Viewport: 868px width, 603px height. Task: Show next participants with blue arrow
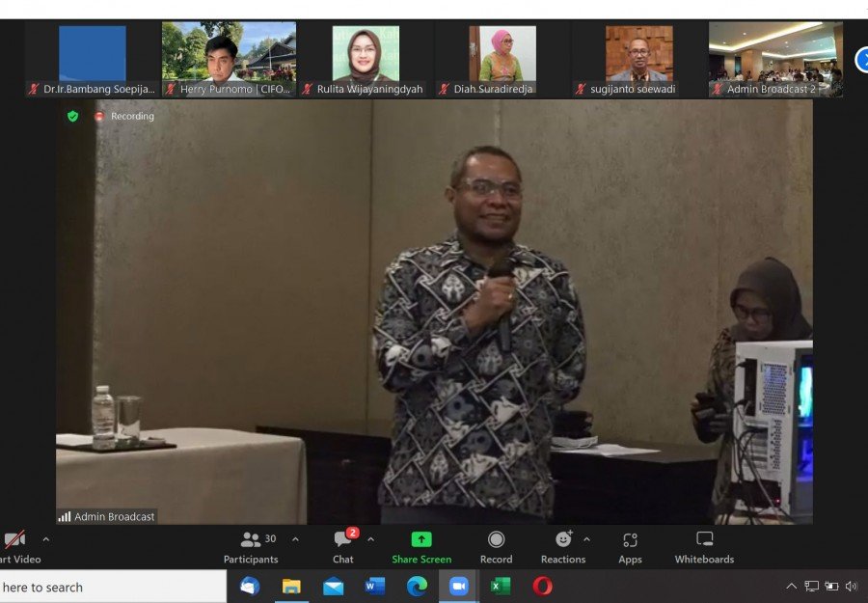point(861,60)
